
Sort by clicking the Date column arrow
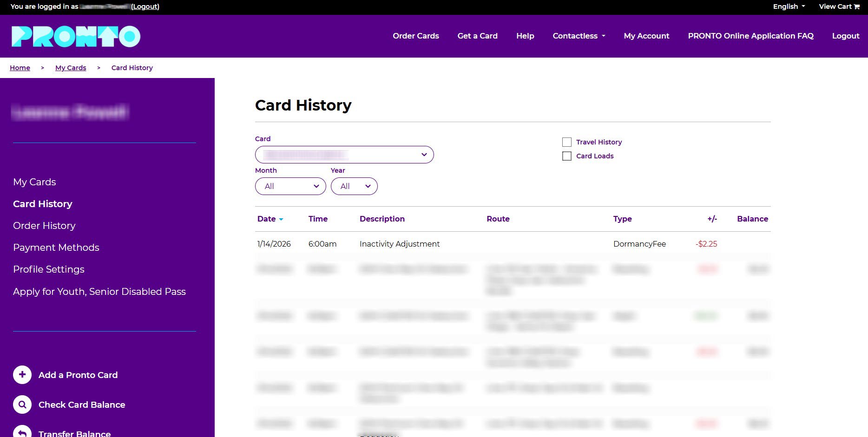pos(281,219)
